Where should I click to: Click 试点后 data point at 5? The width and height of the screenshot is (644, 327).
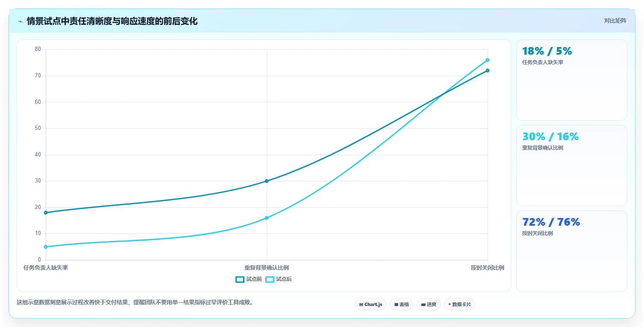46,247
